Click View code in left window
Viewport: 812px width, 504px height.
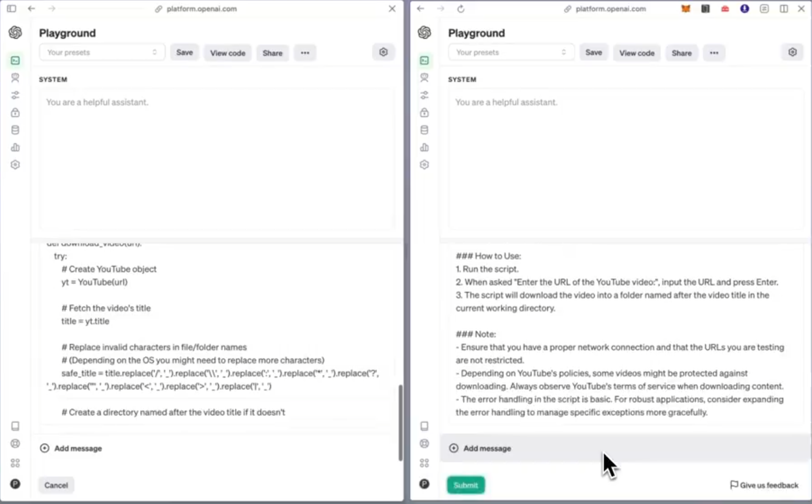[228, 53]
